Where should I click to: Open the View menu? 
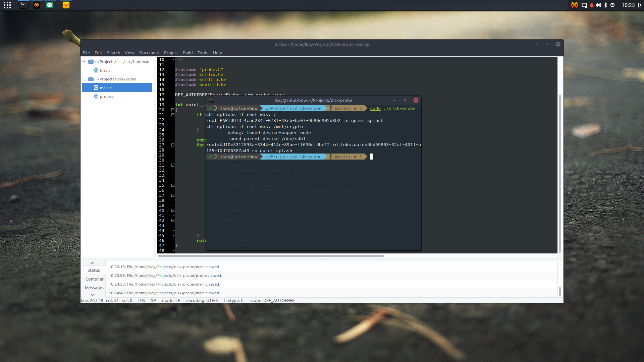tap(129, 53)
